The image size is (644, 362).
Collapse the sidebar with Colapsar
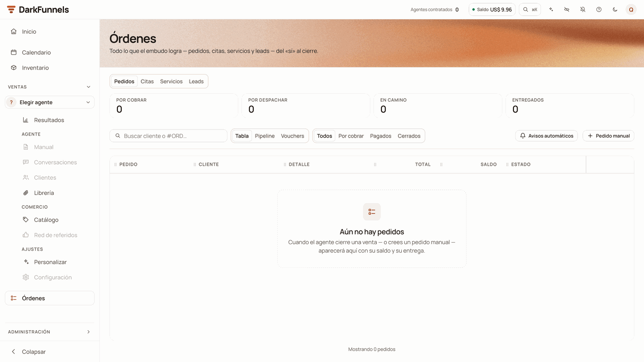pos(50,352)
